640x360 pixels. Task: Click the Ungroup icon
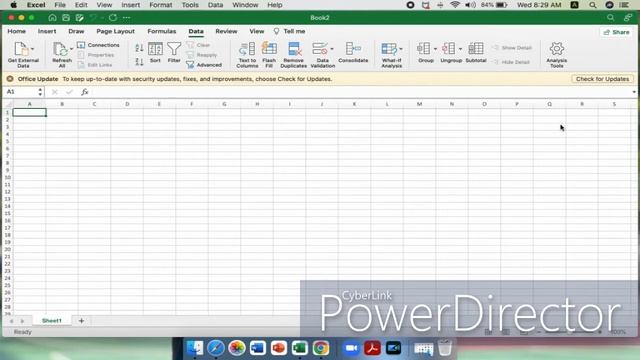coord(449,48)
